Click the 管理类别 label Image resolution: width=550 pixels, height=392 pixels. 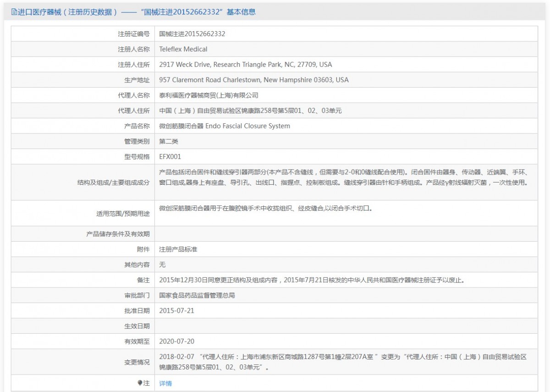(x=137, y=141)
